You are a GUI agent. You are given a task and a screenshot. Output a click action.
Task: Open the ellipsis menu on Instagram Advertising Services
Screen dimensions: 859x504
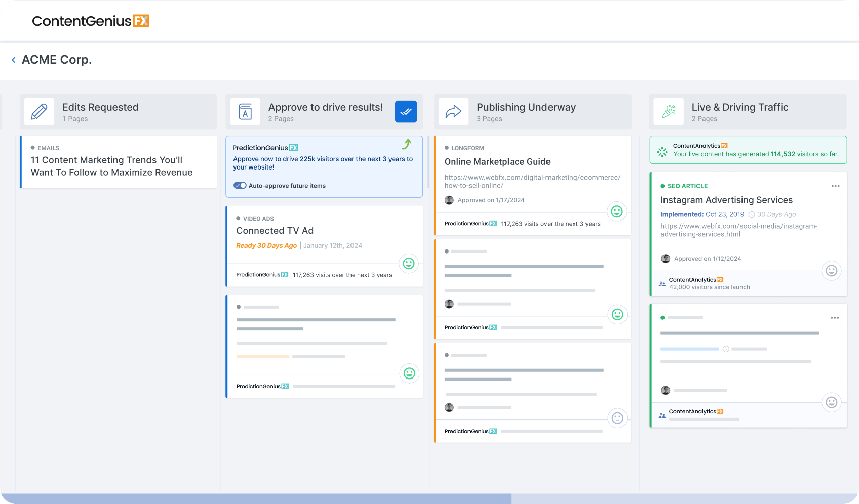coord(835,186)
